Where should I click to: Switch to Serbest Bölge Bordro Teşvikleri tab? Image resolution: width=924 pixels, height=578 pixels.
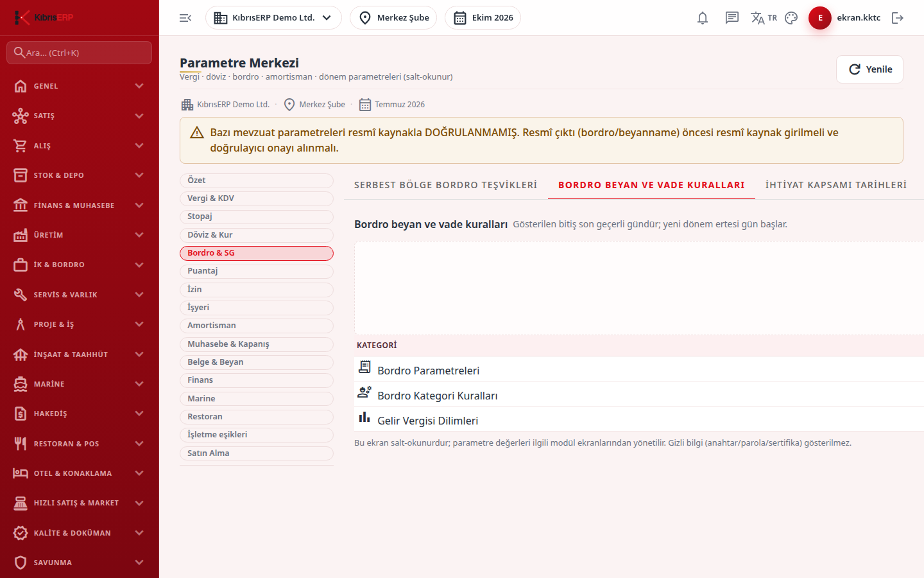pyautogui.click(x=446, y=185)
